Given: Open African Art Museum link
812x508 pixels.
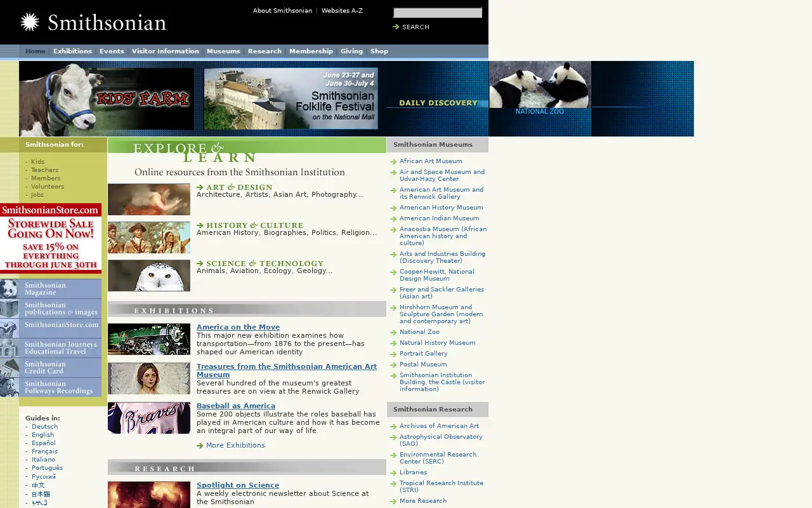Looking at the screenshot, I should [x=431, y=161].
